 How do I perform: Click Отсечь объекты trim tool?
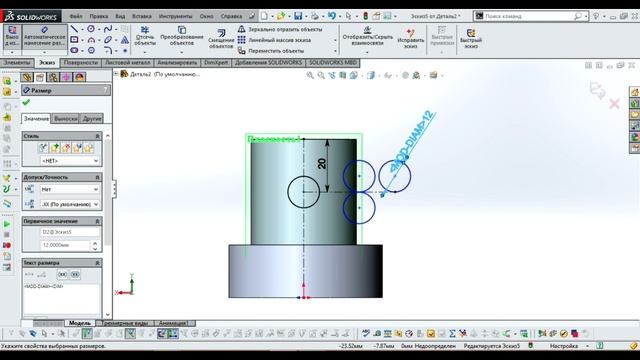pyautogui.click(x=145, y=36)
